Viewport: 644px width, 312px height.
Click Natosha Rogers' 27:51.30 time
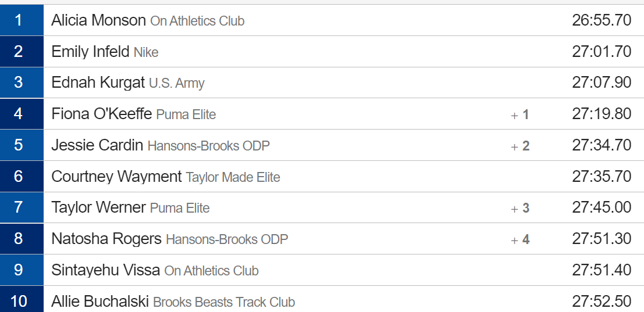pyautogui.click(x=602, y=239)
